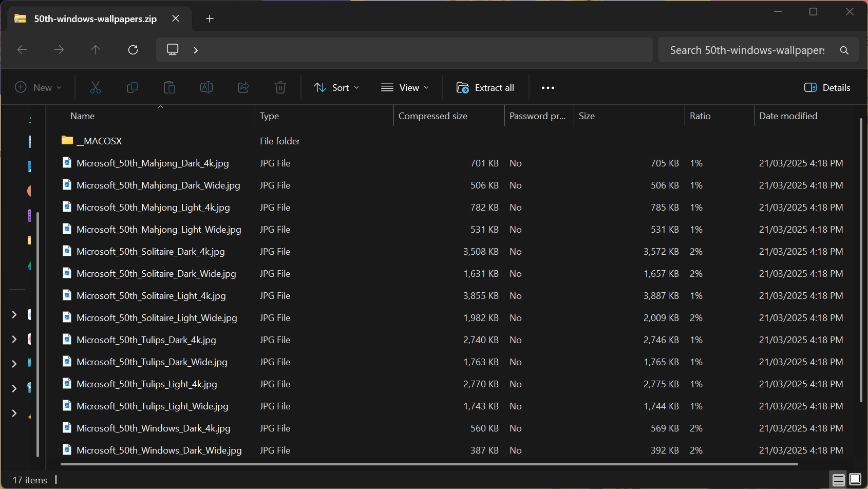Click the File folder type cell
Image resolution: width=868 pixels, height=489 pixels.
(280, 141)
